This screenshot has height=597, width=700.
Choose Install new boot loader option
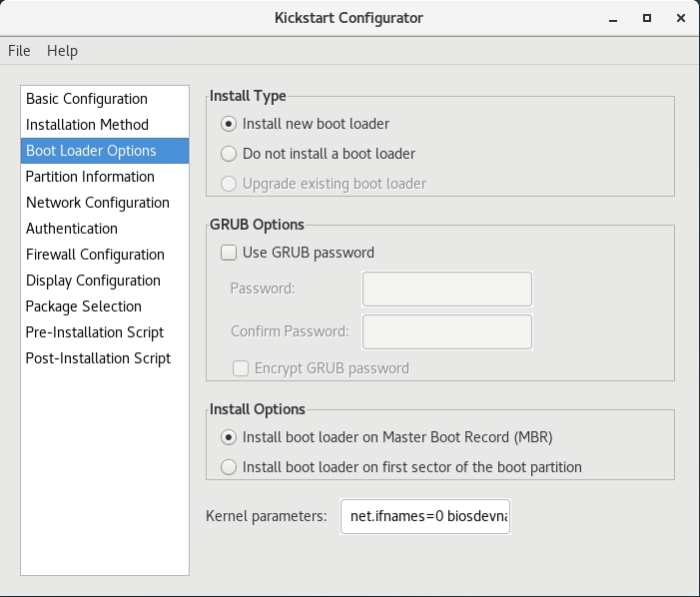tap(229, 124)
